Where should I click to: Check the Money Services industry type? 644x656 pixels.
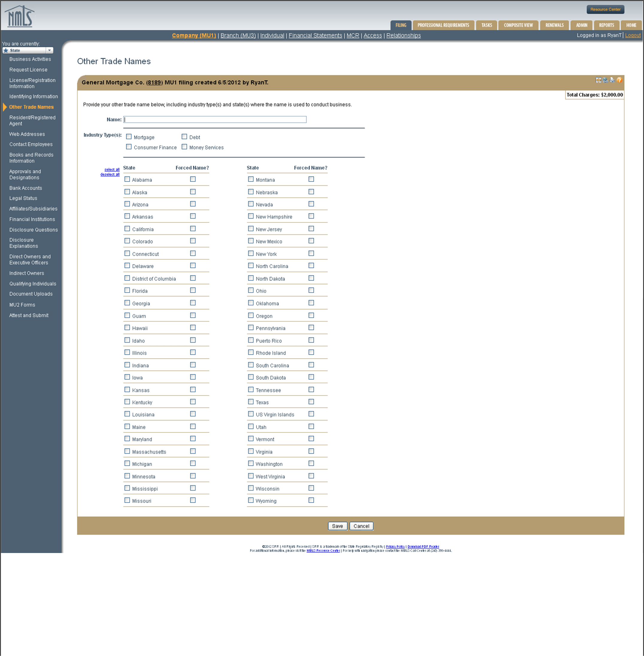click(x=184, y=146)
